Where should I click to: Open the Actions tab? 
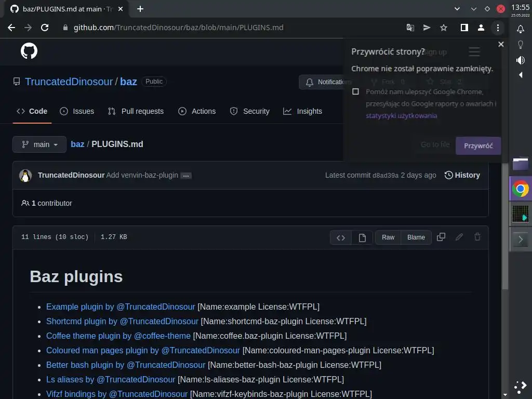pyautogui.click(x=197, y=111)
